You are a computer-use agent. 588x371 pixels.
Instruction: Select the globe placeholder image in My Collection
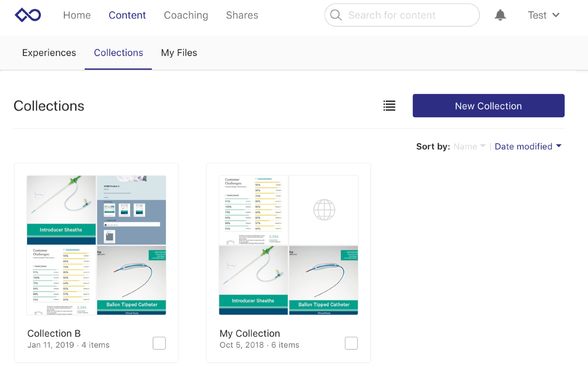(323, 210)
